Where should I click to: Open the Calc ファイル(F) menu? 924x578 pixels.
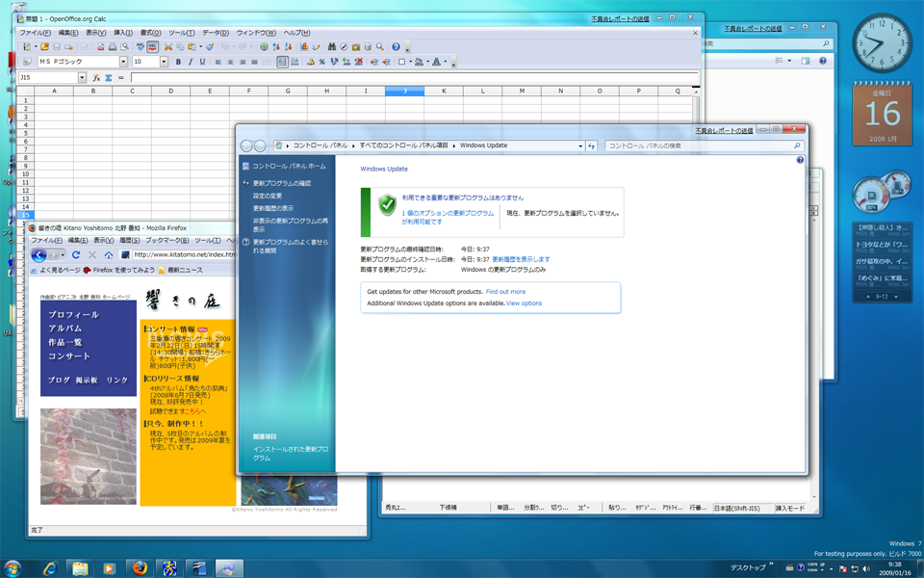click(36, 33)
